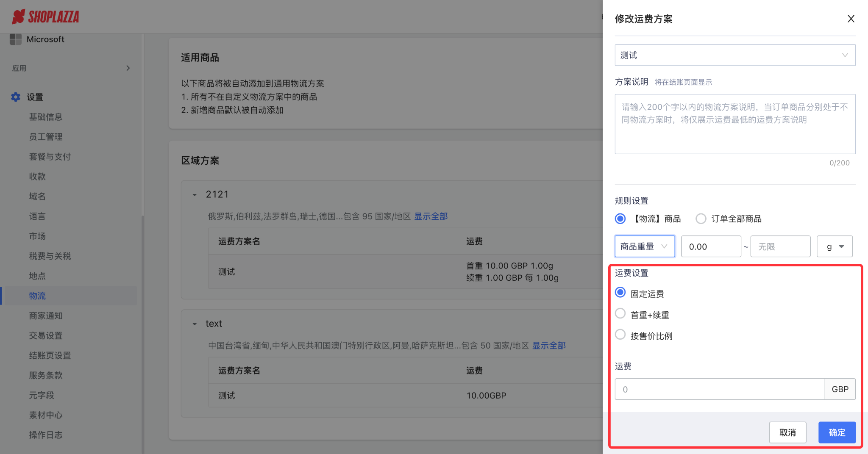The image size is (868, 454).
Task: Click the 确定 confirm button
Action: click(837, 432)
